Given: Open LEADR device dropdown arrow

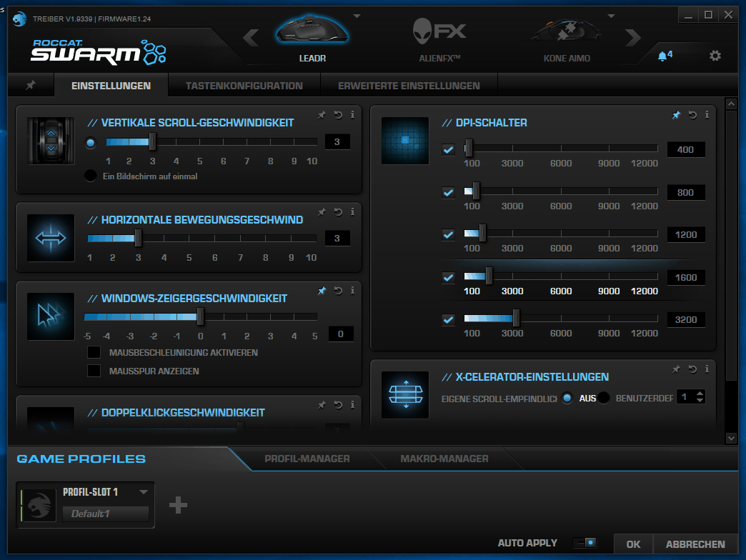Looking at the screenshot, I should 357,16.
